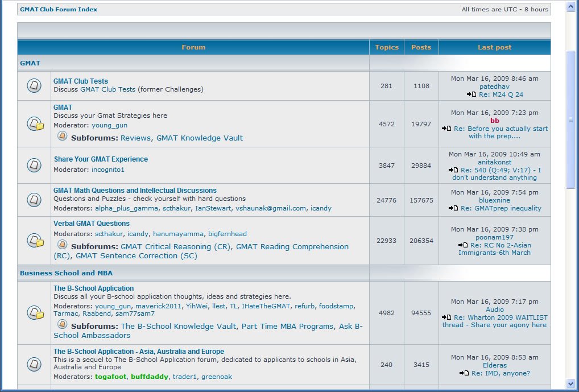579x392 pixels.
Task: Open last poster Audio's profile
Action: tap(495, 310)
